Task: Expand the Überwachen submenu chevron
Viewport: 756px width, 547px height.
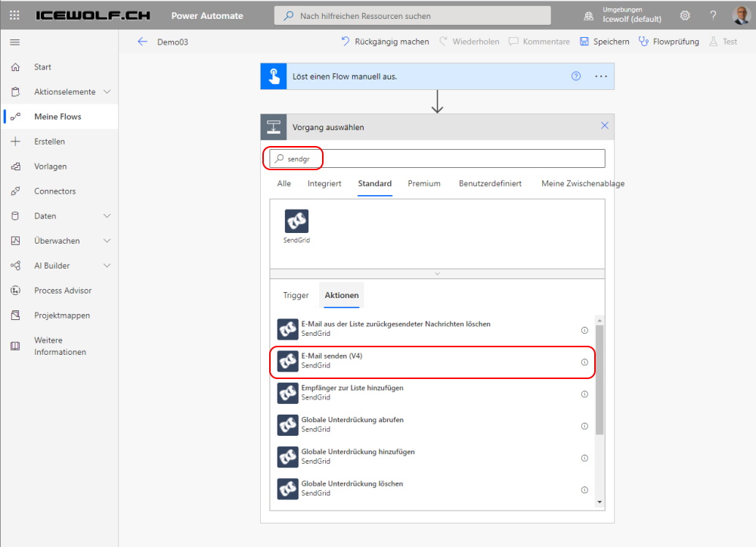Action: (107, 241)
